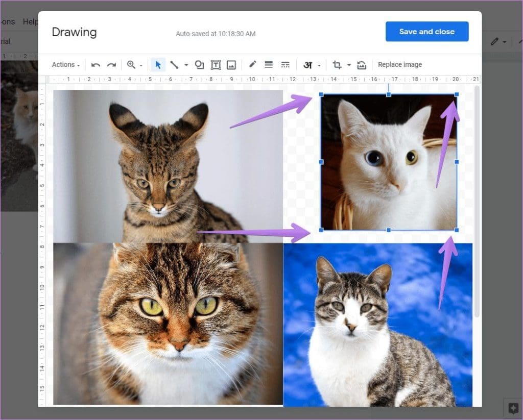Open the Mask image tool
523x420 pixels.
pos(361,65)
